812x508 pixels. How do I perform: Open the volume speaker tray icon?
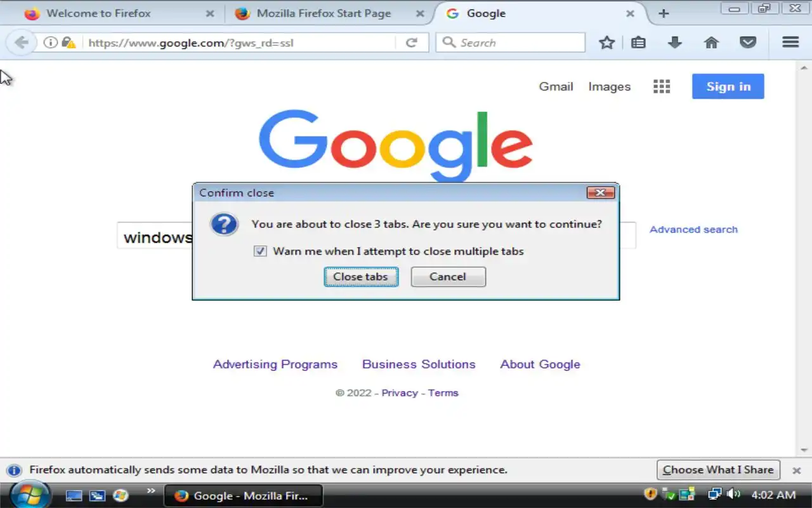click(733, 494)
